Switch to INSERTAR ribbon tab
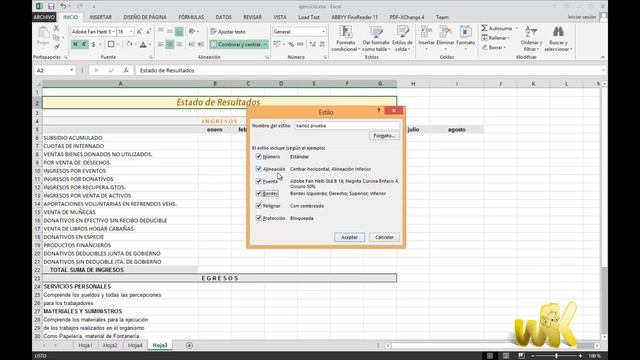The width and height of the screenshot is (640, 360). coord(100,17)
